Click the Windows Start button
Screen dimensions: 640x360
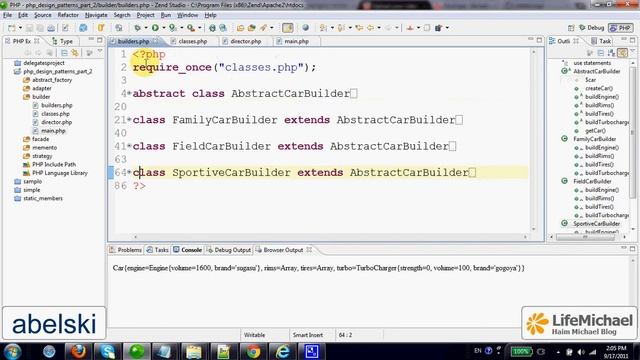point(13,351)
